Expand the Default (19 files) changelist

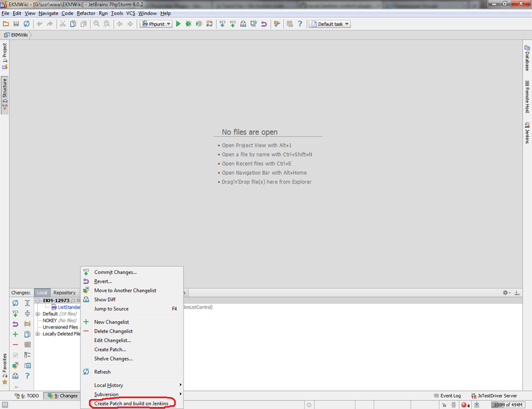pyautogui.click(x=37, y=314)
